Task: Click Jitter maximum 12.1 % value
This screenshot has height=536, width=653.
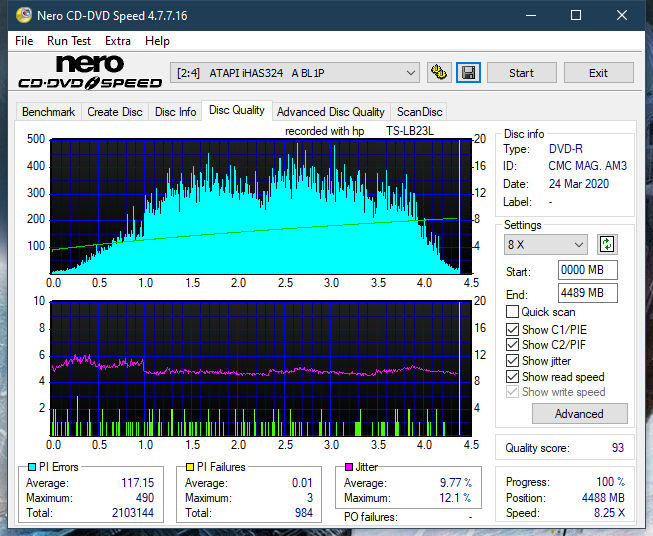Action: tap(455, 498)
